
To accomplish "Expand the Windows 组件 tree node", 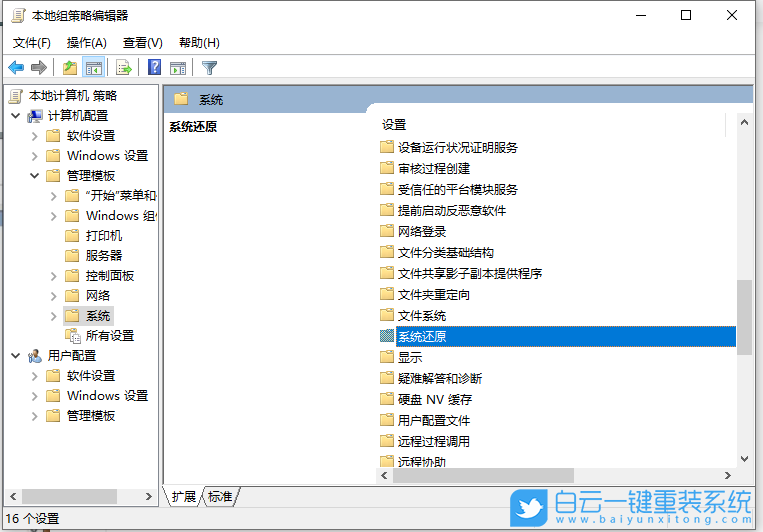I will click(x=54, y=216).
